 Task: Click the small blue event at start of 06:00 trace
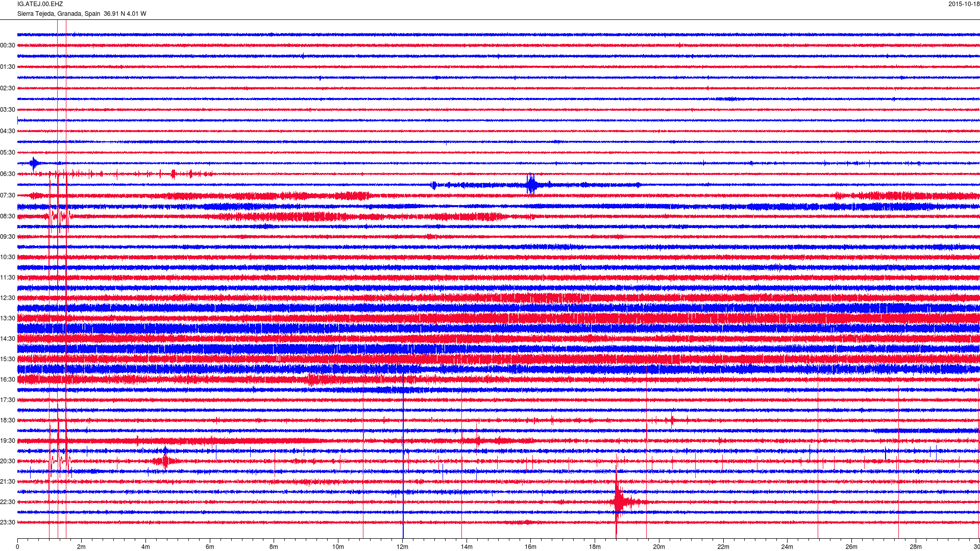point(34,163)
